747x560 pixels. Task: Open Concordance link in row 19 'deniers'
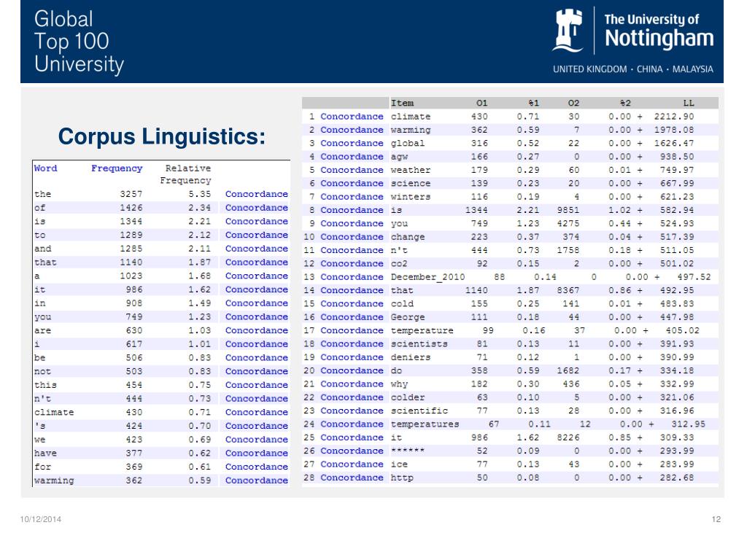tap(352, 357)
